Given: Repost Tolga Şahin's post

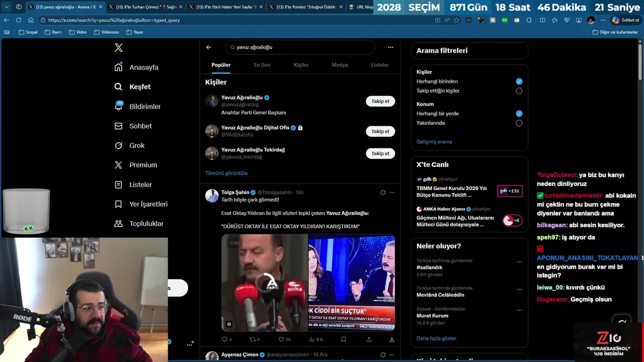Looking at the screenshot, I should coord(255,339).
